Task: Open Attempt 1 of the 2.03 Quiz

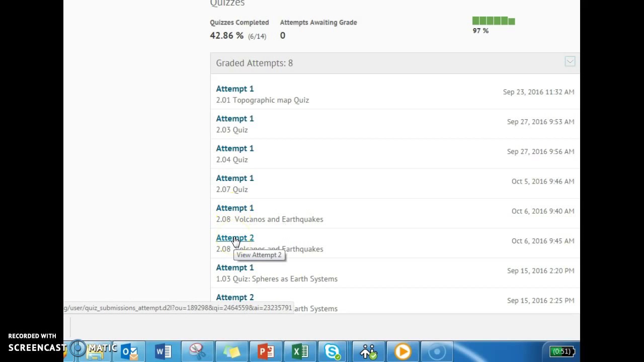Action: point(235,119)
